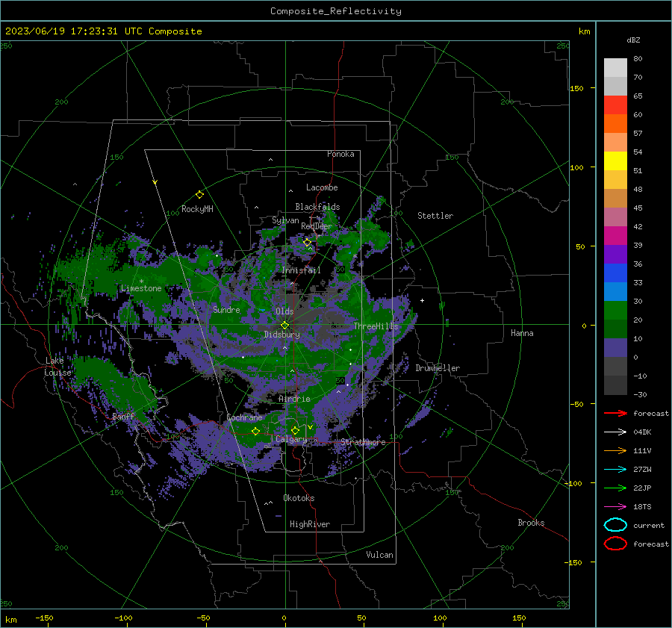The image size is (672, 628).
Task: Click the RockyMH label
Action: pyautogui.click(x=197, y=209)
